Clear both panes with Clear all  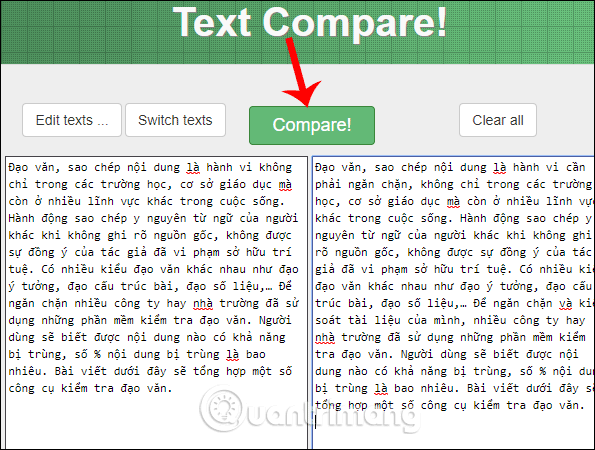pos(497,120)
